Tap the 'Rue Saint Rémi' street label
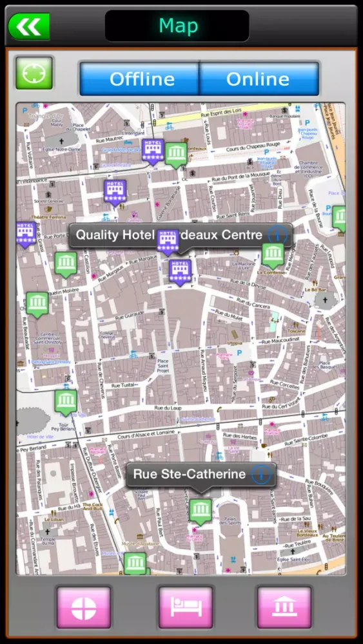 click(233, 215)
